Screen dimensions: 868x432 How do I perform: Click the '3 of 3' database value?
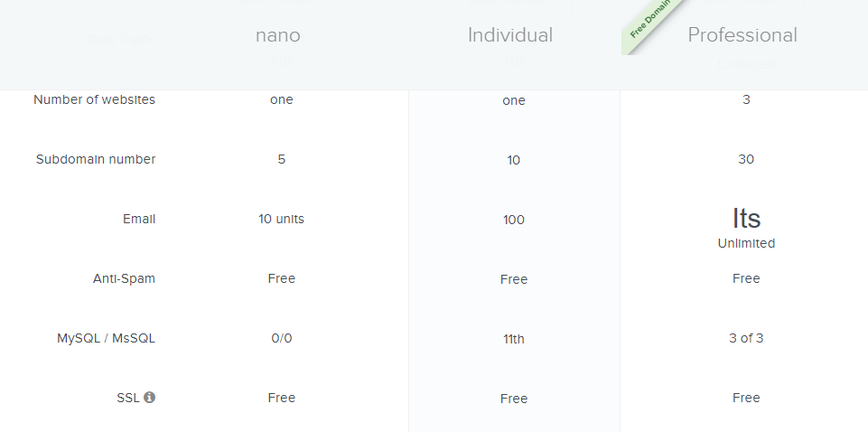pyautogui.click(x=746, y=338)
